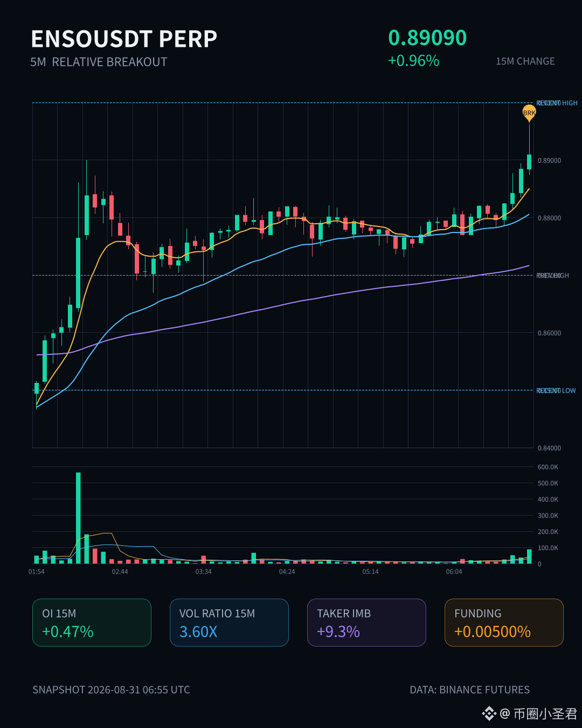Click the BRK breakout marker pin
582x728 pixels.
click(529, 113)
